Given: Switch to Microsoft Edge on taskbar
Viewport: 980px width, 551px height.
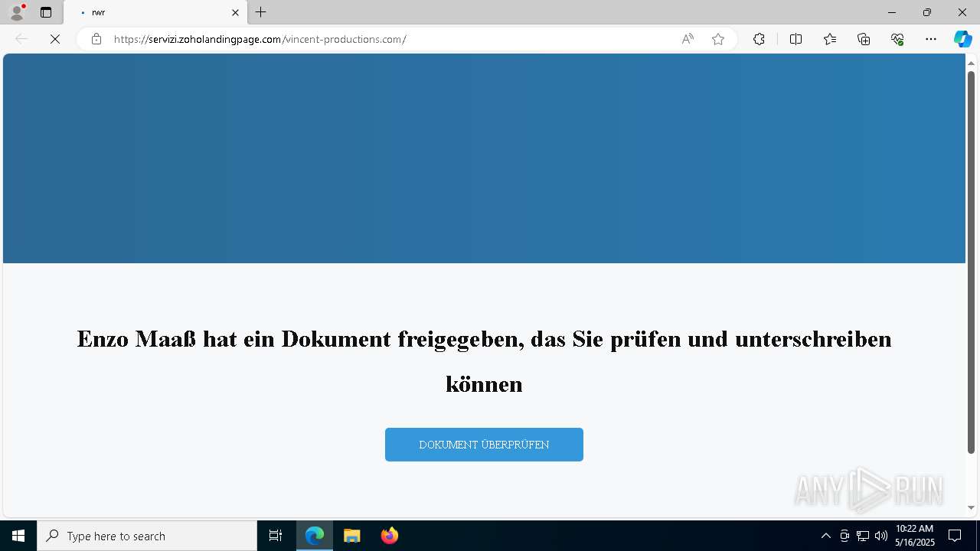Looking at the screenshot, I should tap(315, 536).
